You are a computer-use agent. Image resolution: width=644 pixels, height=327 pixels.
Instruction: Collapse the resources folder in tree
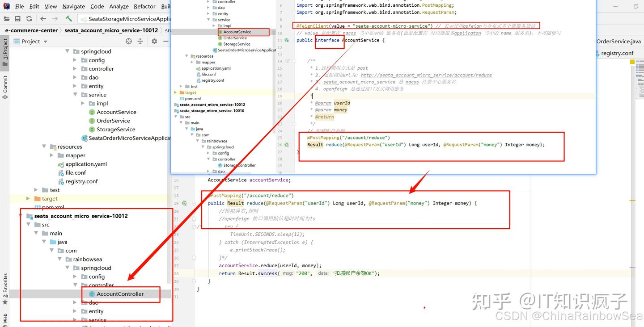[44, 147]
